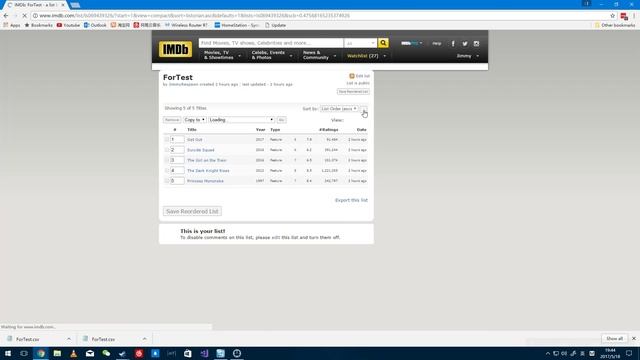Open the Princess Mononoke title link

pos(205,180)
